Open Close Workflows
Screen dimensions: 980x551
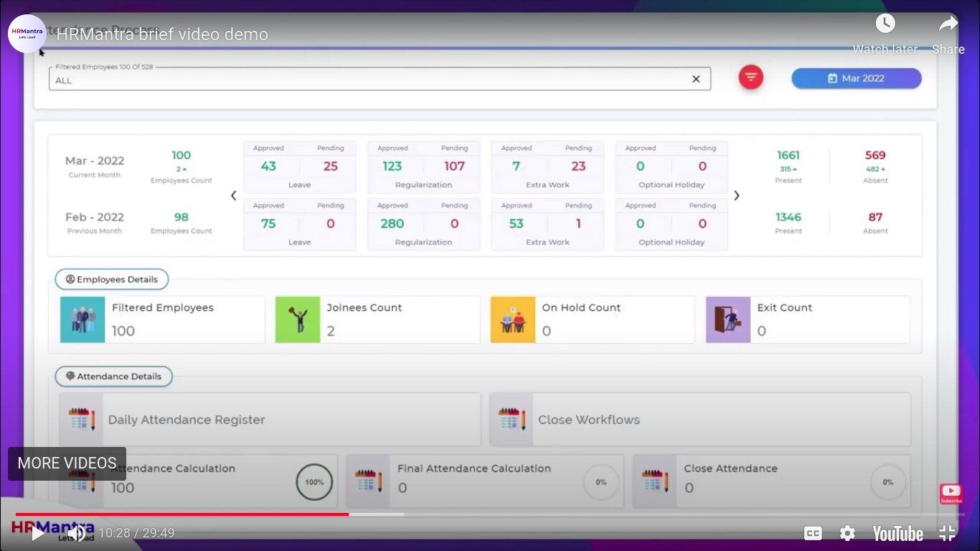coord(700,420)
